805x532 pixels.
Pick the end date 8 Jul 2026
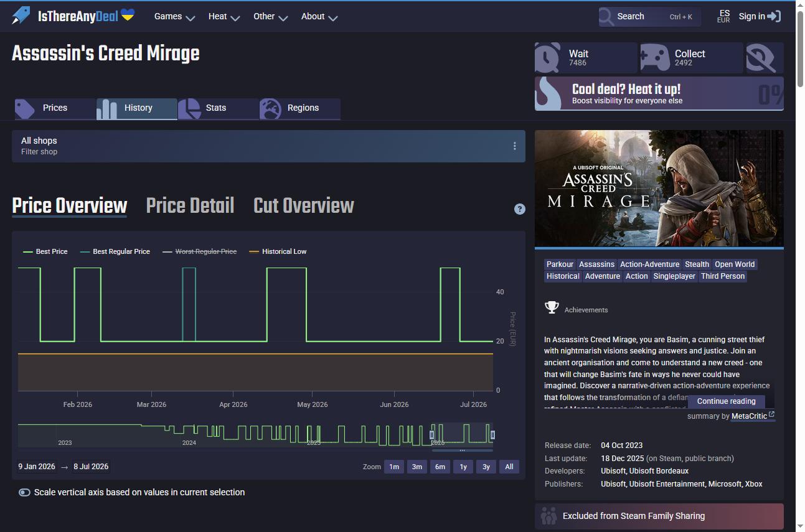pyautogui.click(x=91, y=467)
